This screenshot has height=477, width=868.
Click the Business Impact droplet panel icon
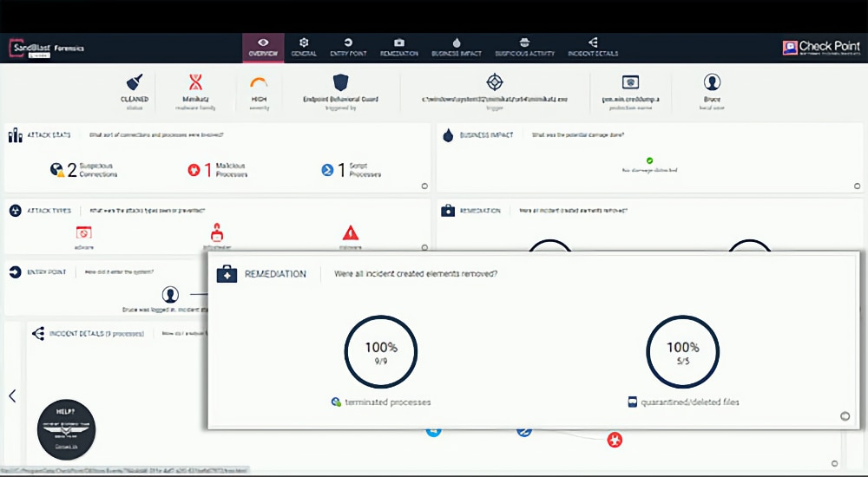point(448,135)
